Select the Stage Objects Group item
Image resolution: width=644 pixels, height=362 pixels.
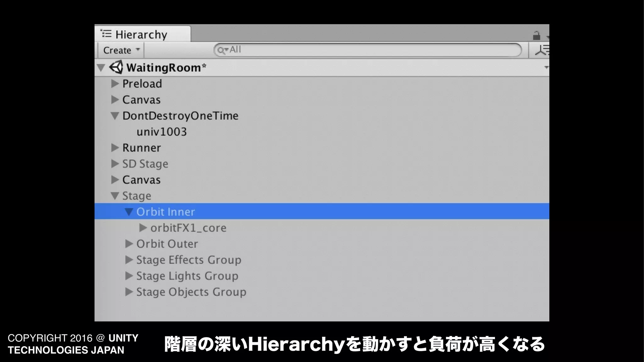click(x=191, y=292)
